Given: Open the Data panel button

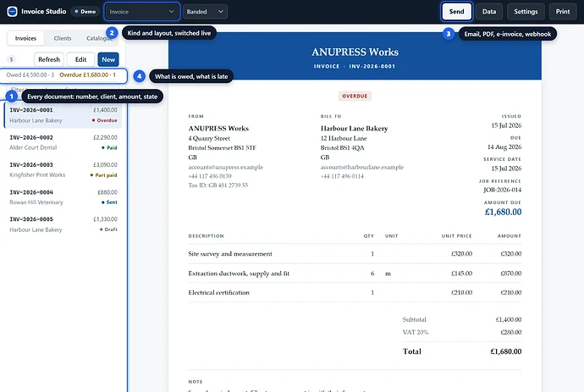Looking at the screenshot, I should (489, 12).
